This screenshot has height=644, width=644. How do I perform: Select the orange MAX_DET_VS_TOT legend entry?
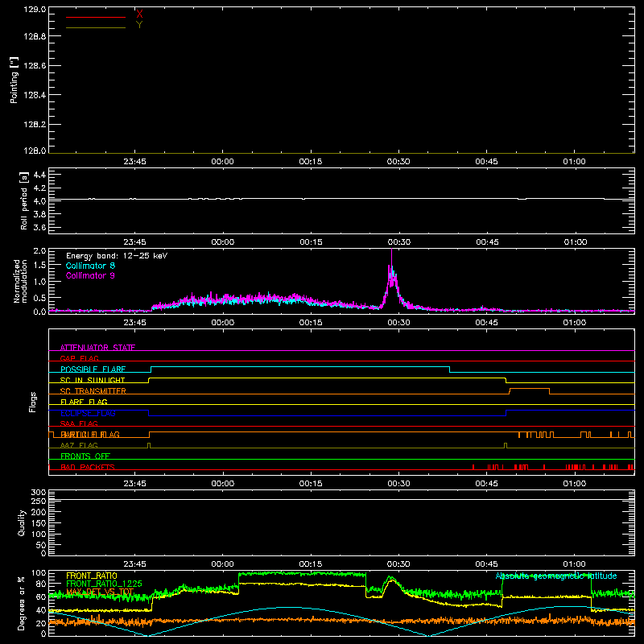pyautogui.click(x=100, y=592)
